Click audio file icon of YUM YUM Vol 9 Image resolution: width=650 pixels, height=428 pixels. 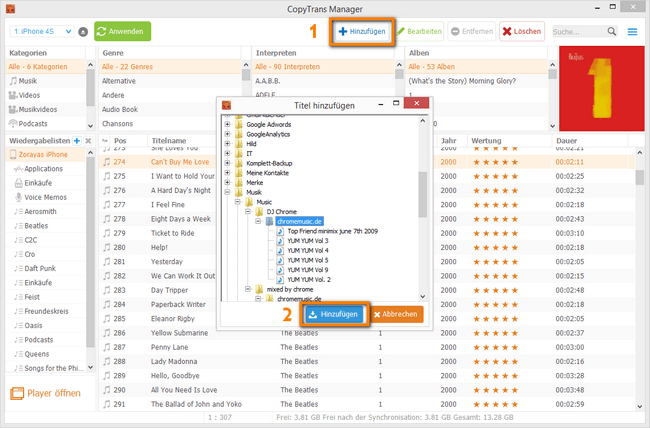point(280,270)
